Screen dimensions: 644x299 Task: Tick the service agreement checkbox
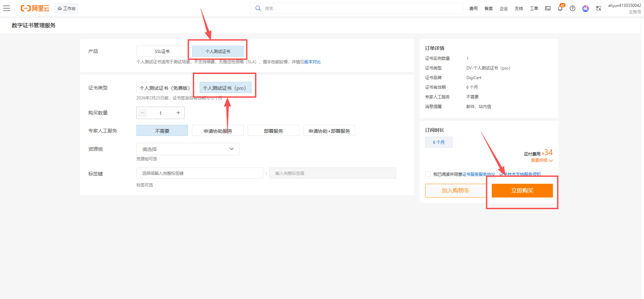point(428,174)
